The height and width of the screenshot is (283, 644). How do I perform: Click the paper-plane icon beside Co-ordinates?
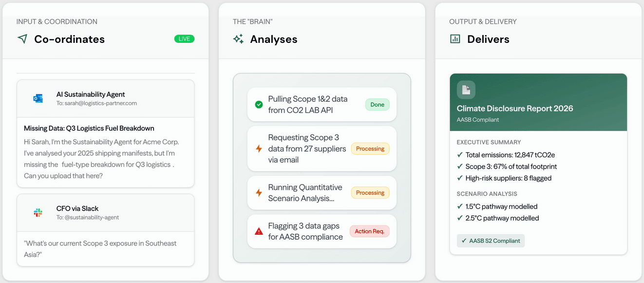click(22, 39)
